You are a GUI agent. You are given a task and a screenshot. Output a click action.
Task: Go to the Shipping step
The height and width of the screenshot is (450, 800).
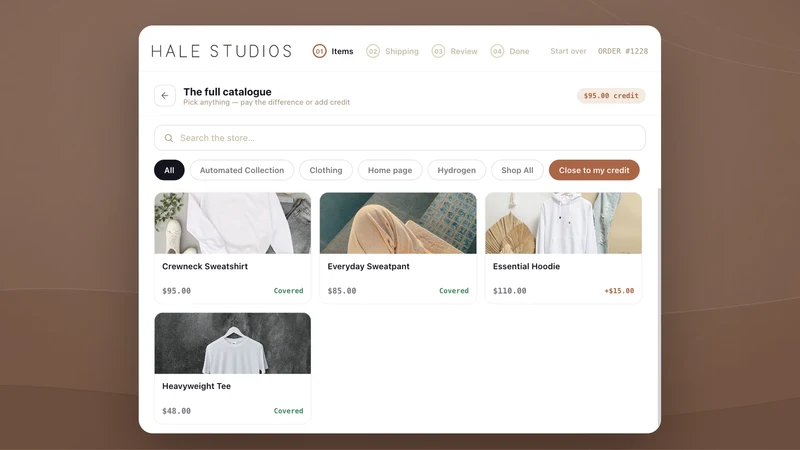pyautogui.click(x=402, y=51)
